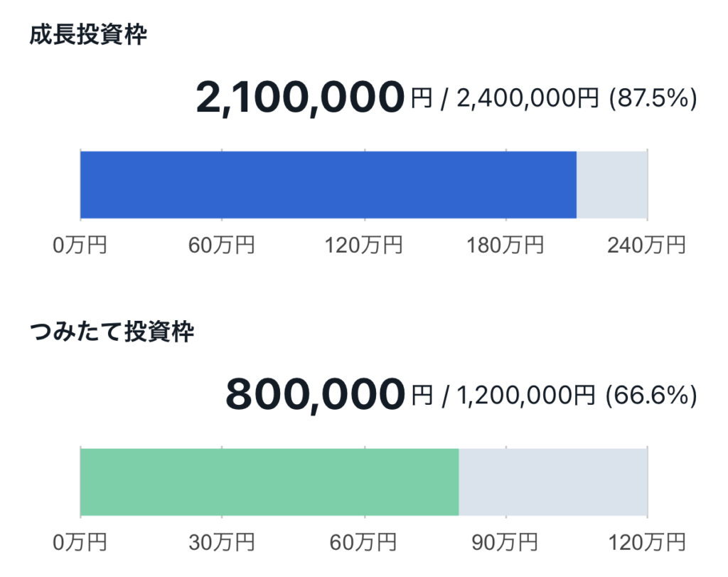Click the 1,200,000円 limit text
Viewport: 728px width, 577px height.
[x=525, y=396]
